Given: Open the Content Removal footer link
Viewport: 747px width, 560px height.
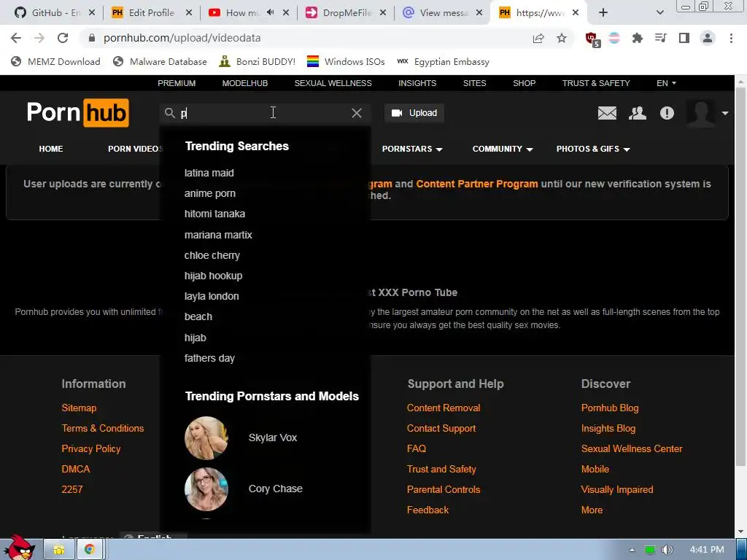Looking at the screenshot, I should coord(444,408).
